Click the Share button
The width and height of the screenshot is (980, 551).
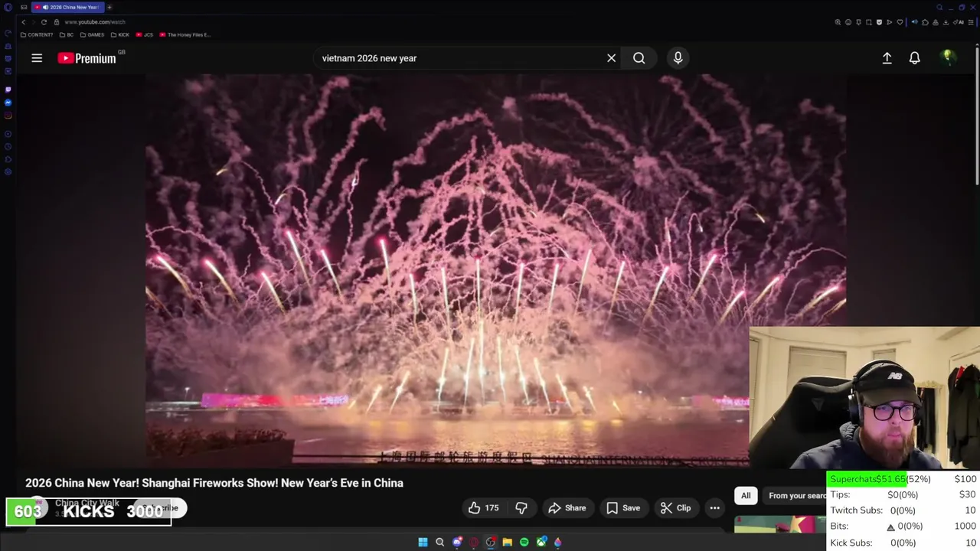coord(567,508)
